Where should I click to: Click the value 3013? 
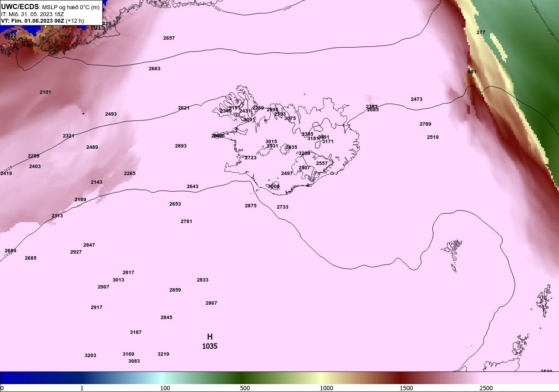point(118,280)
